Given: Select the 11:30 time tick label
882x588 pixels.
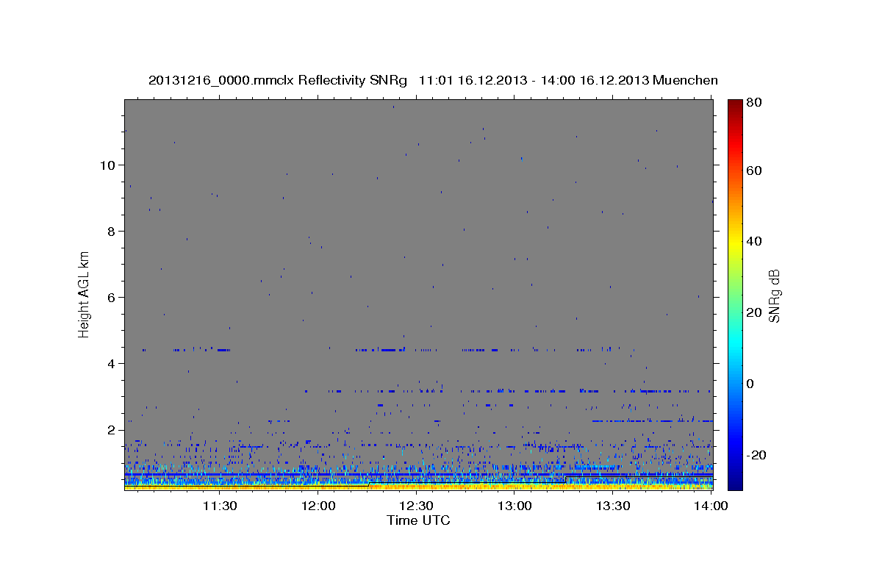Looking at the screenshot, I should pos(219,505).
